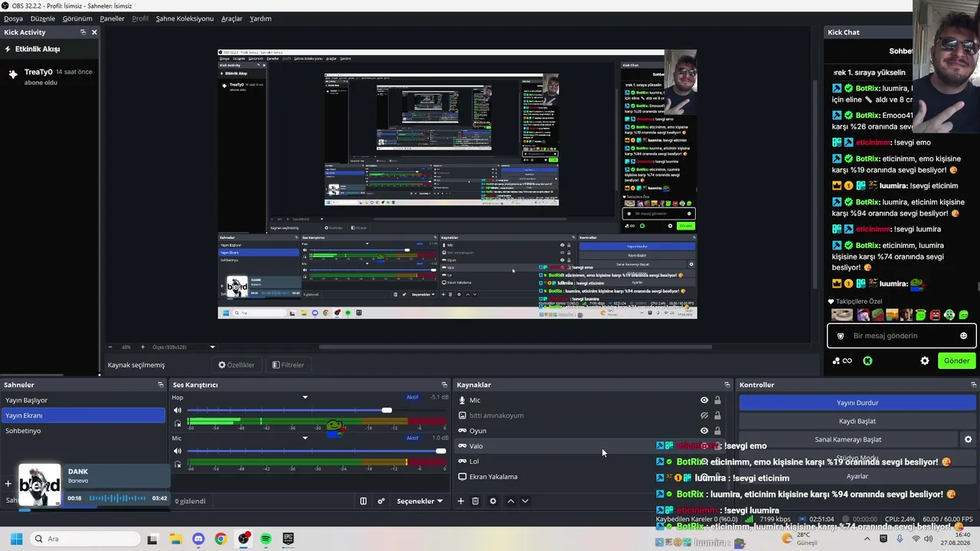Screen dimensions: 980x551
Task: Open advanced audio properties gear icon
Action: pos(381,501)
